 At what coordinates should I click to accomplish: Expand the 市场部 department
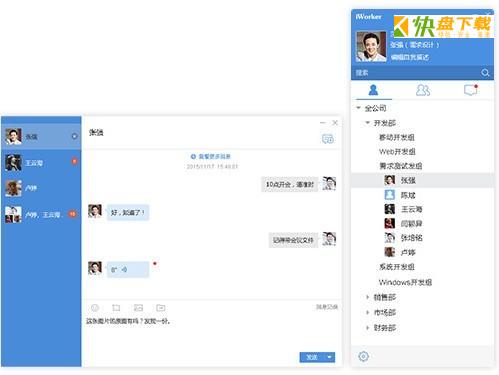pos(367,312)
